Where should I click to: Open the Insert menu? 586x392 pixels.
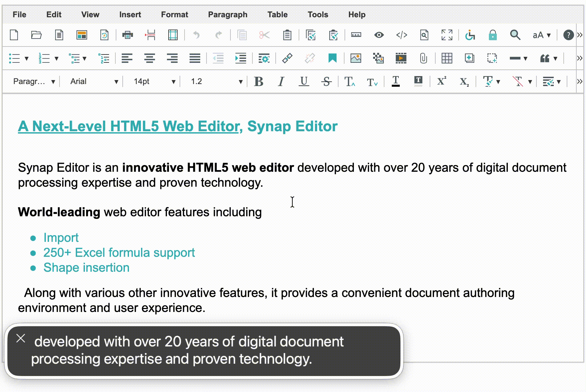pos(130,15)
